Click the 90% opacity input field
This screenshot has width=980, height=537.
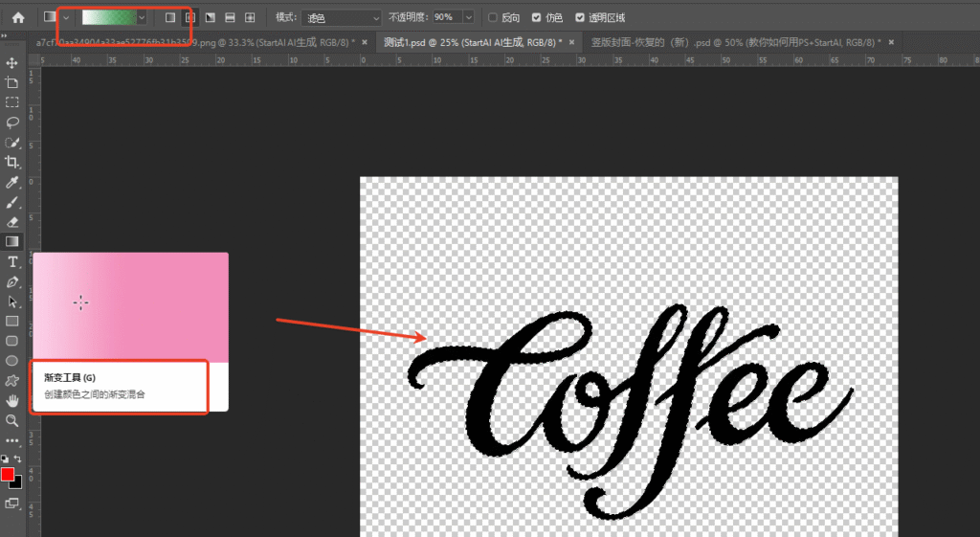pyautogui.click(x=444, y=17)
